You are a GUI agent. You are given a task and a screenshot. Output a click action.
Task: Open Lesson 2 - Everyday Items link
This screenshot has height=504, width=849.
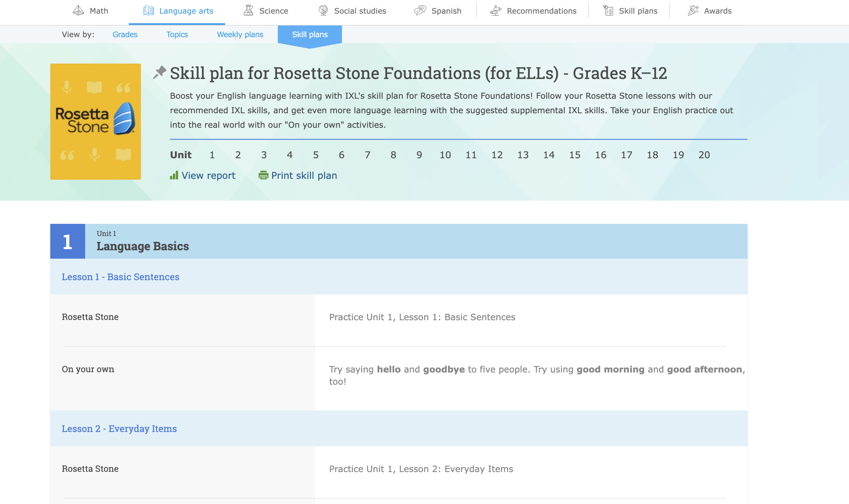119,429
